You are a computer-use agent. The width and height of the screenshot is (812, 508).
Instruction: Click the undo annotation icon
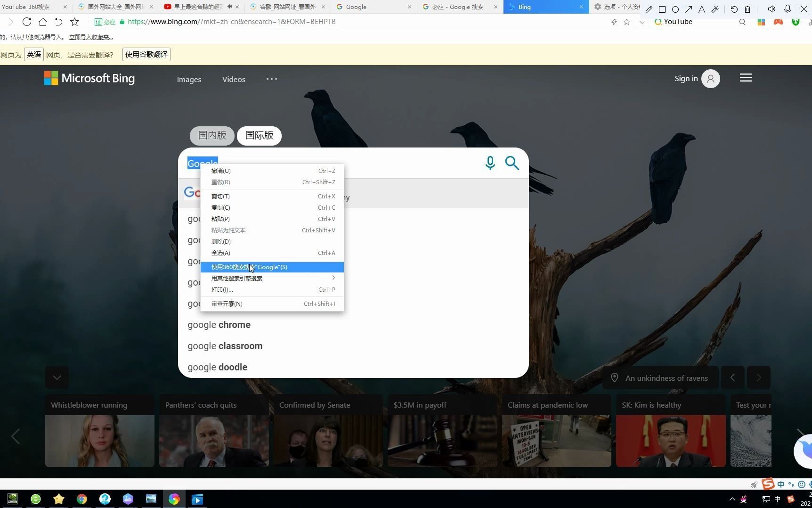pyautogui.click(x=734, y=9)
